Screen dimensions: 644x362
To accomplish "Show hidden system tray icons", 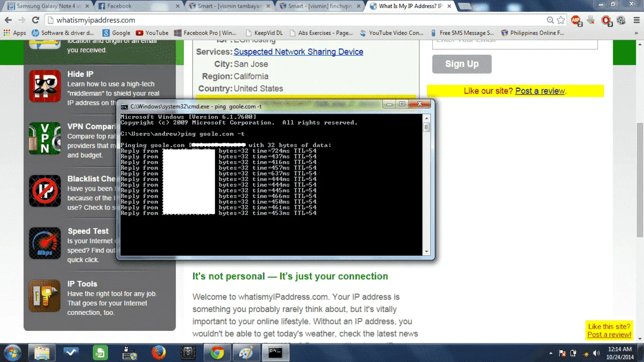I will pyautogui.click(x=551, y=353).
